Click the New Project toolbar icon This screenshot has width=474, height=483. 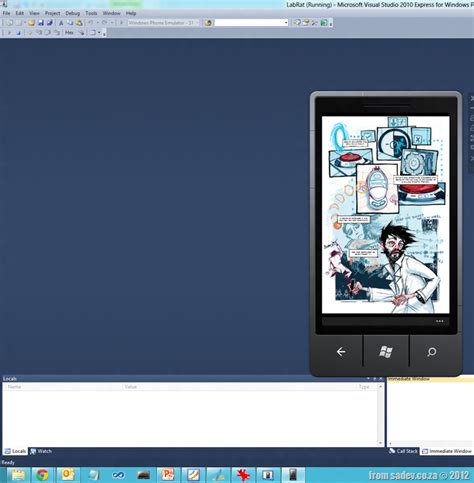(x=10, y=23)
